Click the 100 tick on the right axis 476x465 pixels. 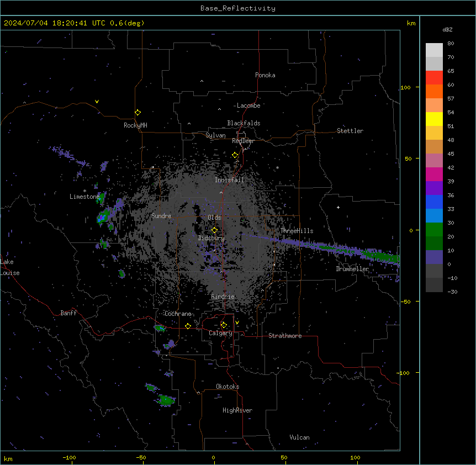(x=405, y=87)
